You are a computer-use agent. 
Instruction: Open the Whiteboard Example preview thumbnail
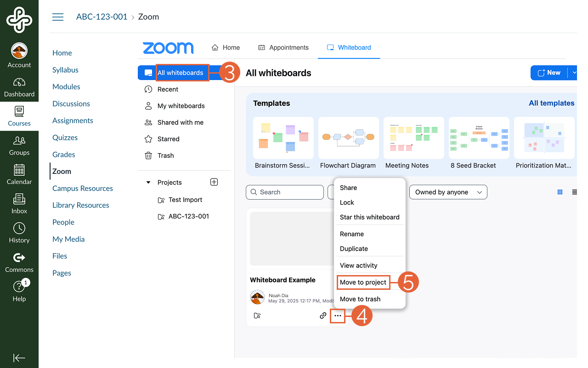(x=292, y=239)
